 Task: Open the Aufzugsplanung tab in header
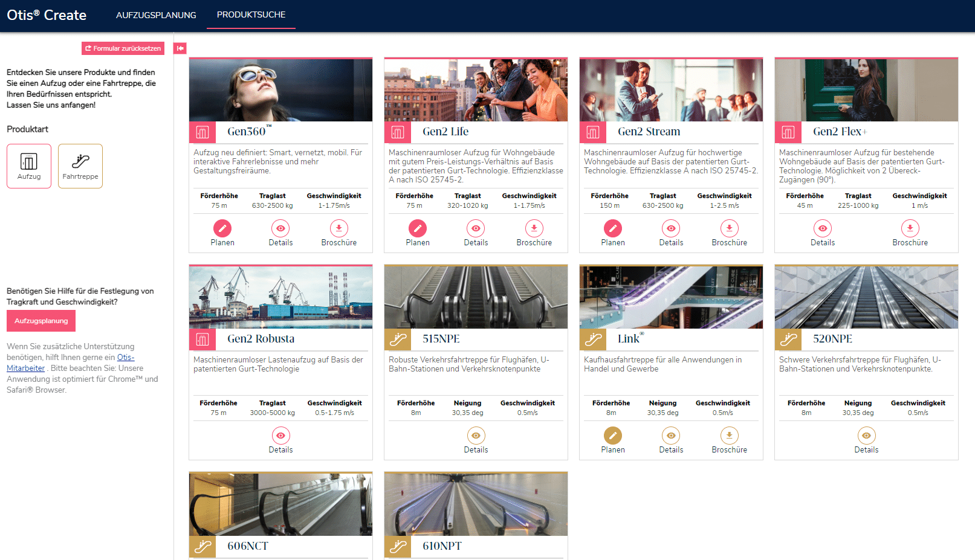156,15
